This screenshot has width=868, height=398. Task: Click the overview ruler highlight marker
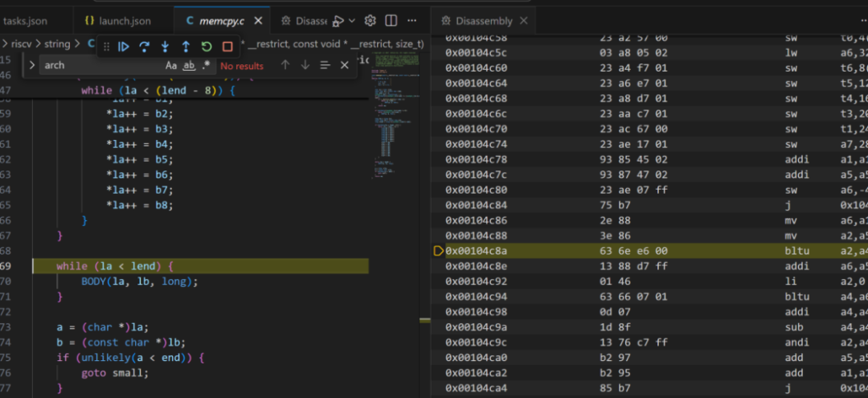click(424, 320)
